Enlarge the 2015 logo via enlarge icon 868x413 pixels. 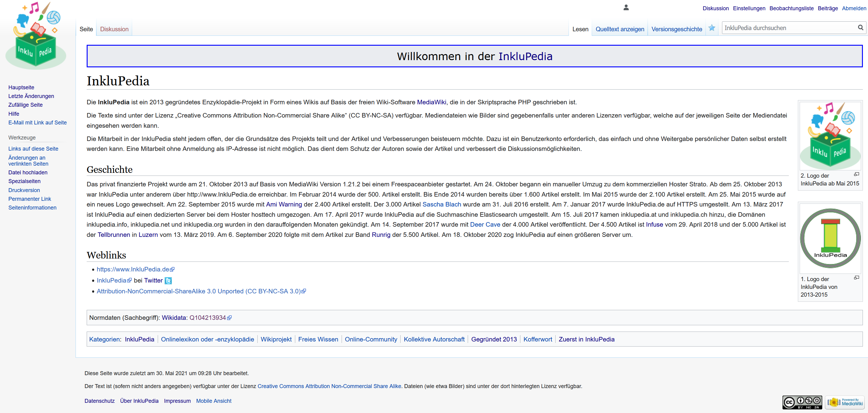click(x=856, y=174)
